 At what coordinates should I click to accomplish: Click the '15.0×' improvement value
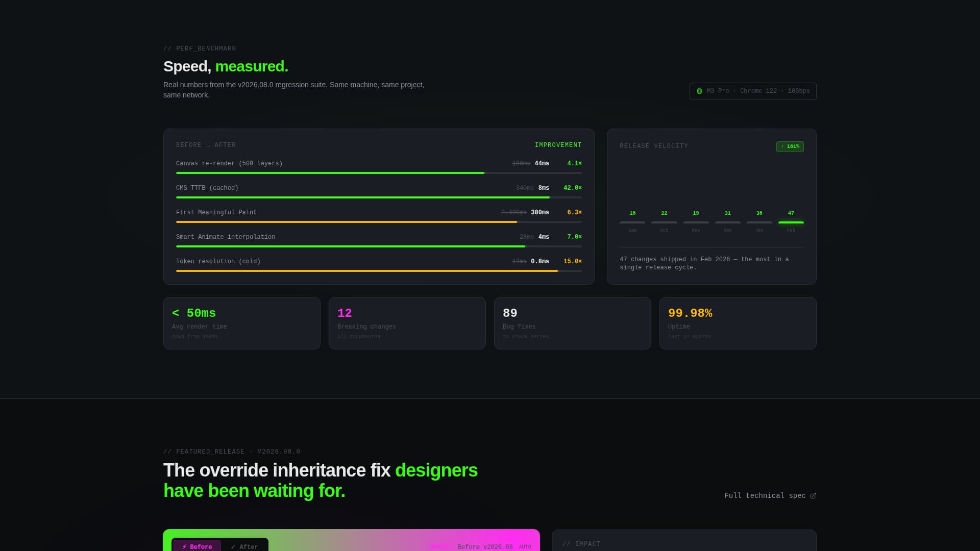coord(573,262)
